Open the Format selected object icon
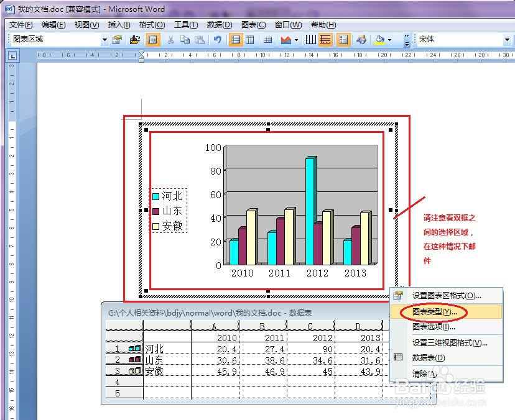The image size is (515, 420). pos(118,40)
